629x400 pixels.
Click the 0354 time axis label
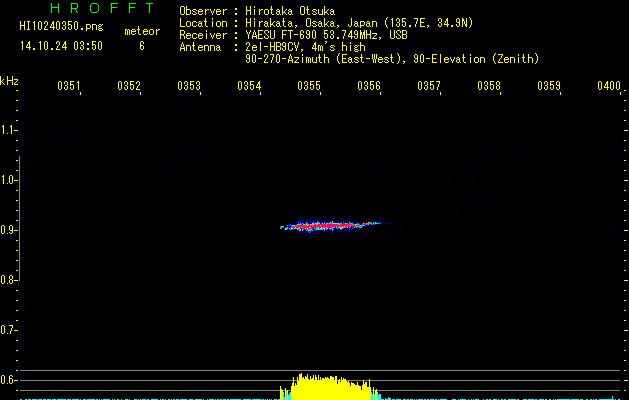[248, 85]
